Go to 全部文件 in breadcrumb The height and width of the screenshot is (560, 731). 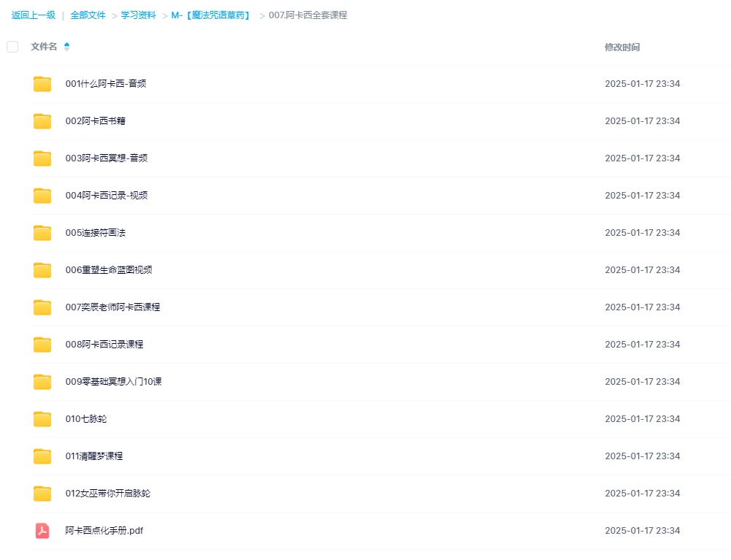click(x=88, y=15)
